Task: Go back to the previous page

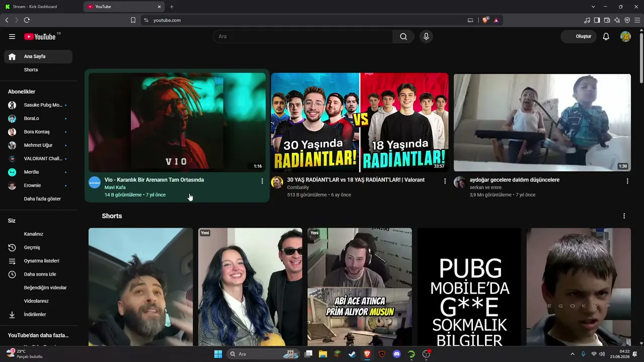Action: point(7,20)
